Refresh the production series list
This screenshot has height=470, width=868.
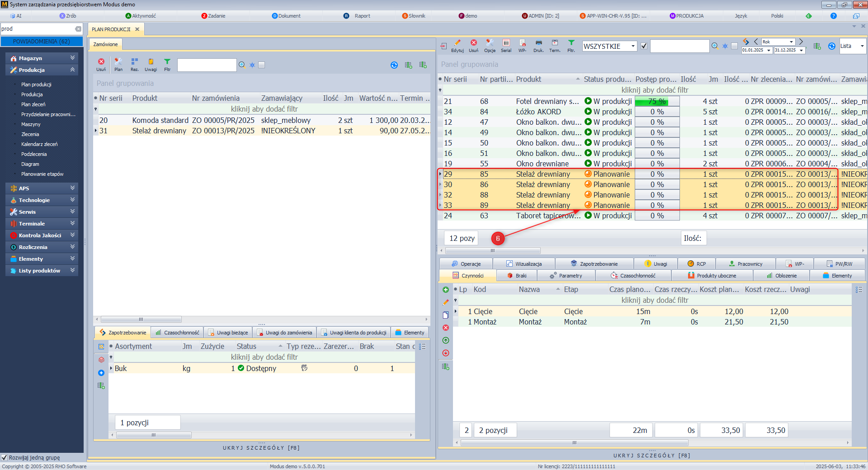point(831,46)
